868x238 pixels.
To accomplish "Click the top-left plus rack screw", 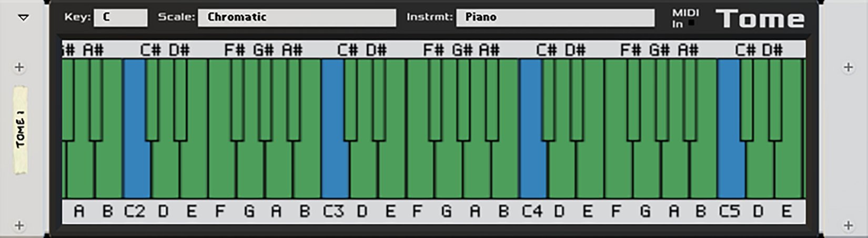I will pos(19,67).
